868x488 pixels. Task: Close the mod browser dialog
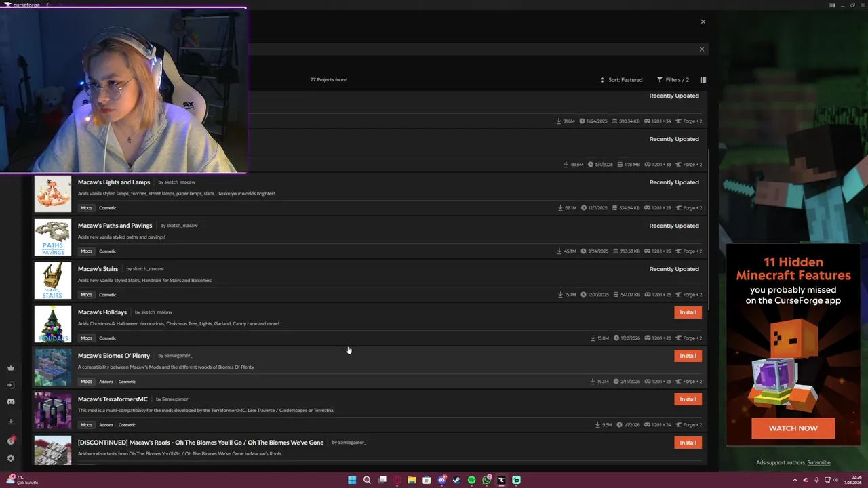[x=703, y=22]
